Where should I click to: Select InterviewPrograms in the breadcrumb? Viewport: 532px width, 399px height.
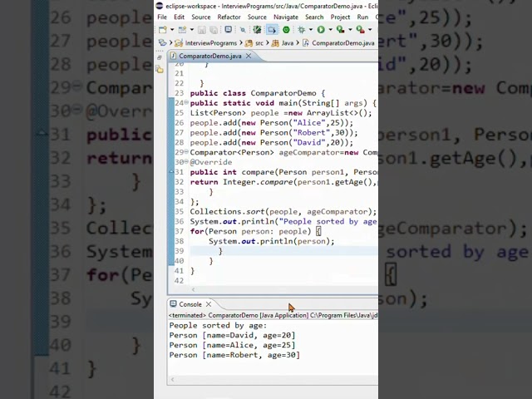tap(210, 43)
